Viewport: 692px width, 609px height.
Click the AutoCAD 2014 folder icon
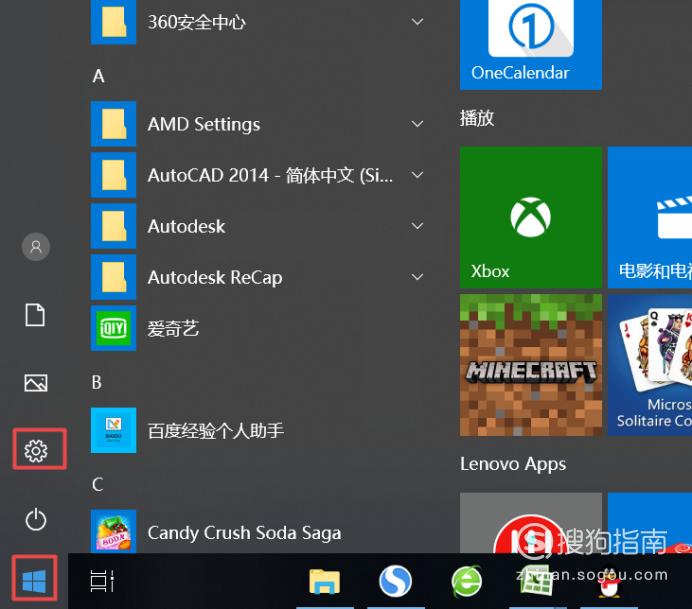pyautogui.click(x=113, y=175)
